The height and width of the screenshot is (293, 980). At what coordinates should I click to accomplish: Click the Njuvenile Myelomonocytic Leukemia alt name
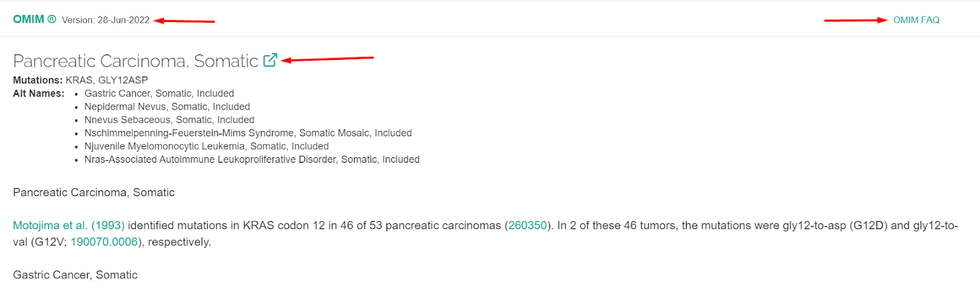(x=206, y=146)
